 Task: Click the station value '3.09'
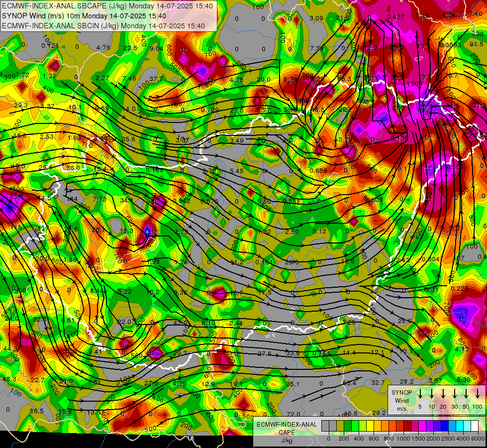(316, 18)
